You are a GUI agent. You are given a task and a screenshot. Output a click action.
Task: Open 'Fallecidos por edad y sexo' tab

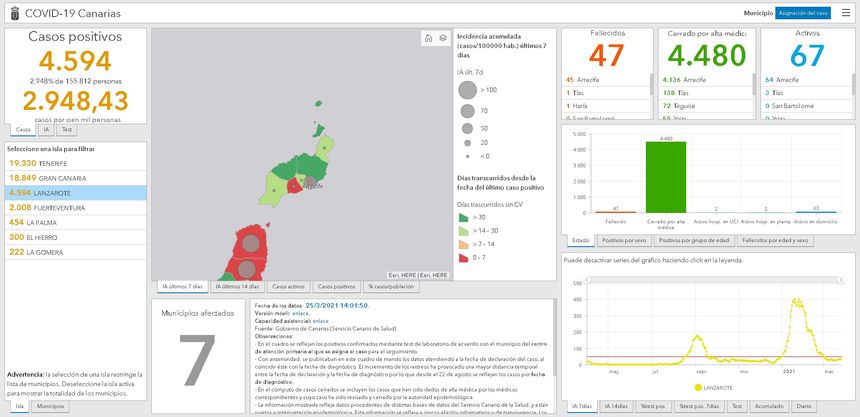(773, 240)
